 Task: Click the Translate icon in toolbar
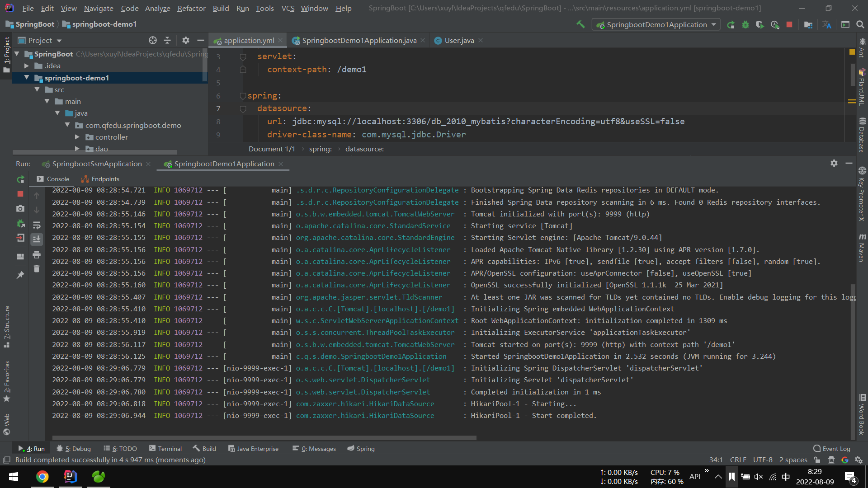point(827,25)
